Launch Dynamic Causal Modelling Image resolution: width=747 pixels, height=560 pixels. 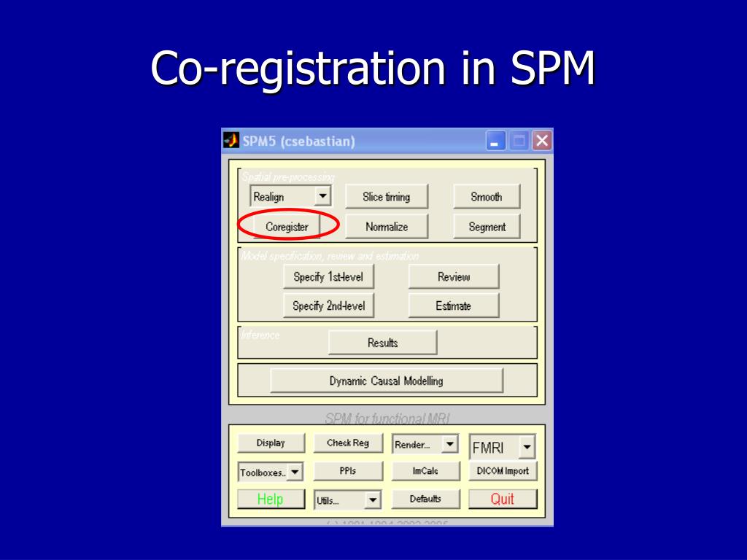(x=387, y=381)
